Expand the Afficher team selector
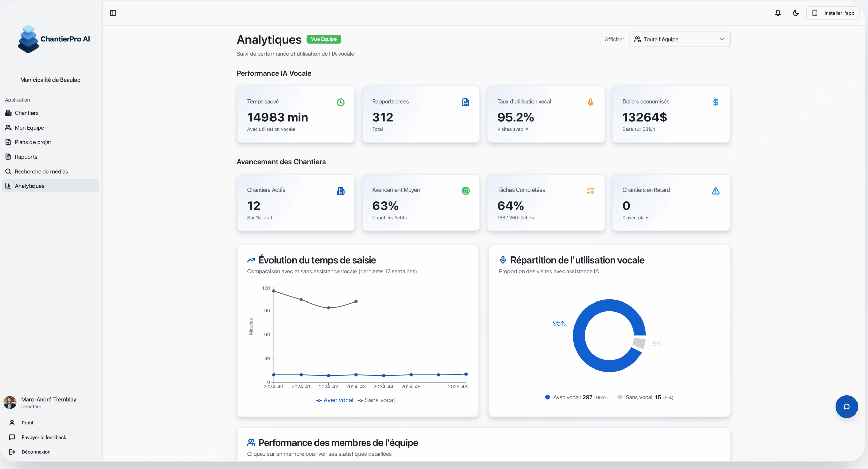The height and width of the screenshot is (469, 868). point(679,39)
